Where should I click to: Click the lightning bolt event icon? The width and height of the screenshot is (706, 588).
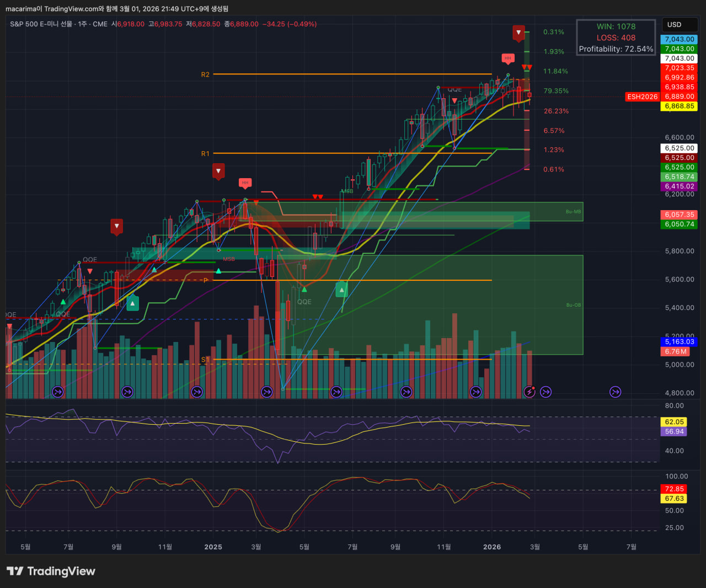pyautogui.click(x=529, y=392)
